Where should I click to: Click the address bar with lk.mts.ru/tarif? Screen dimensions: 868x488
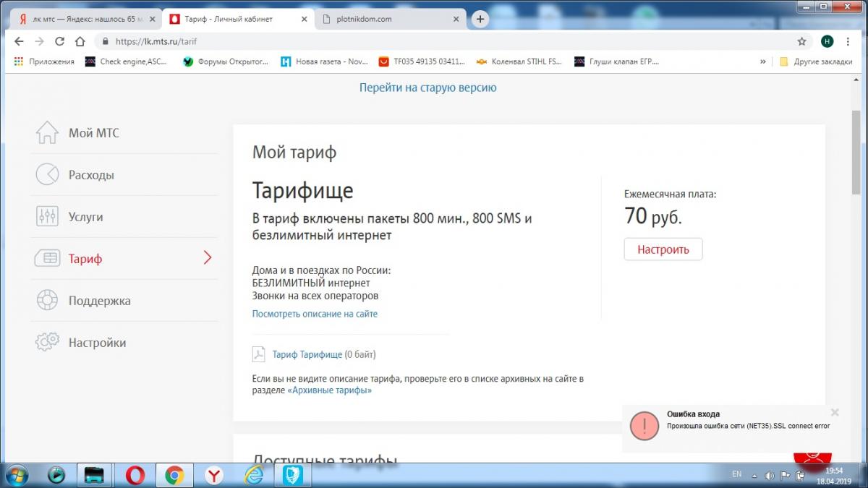(x=434, y=41)
